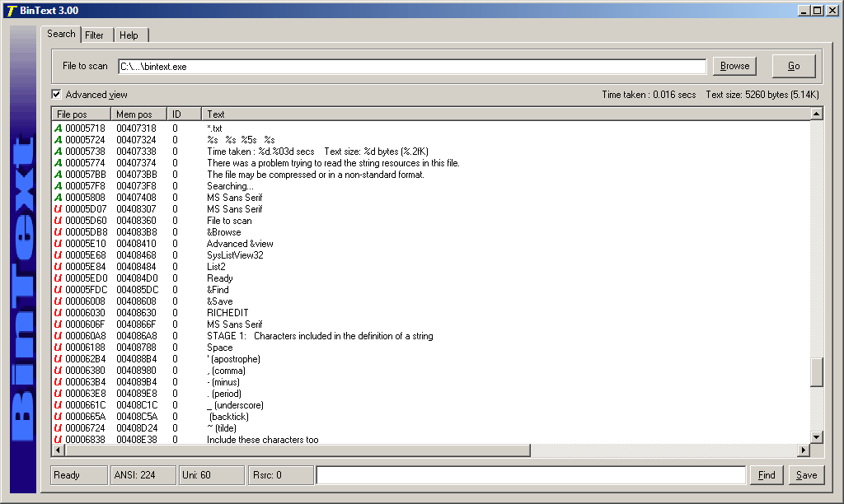844x504 pixels.
Task: Select the MS Sans Serif row at 00005808
Action: point(430,198)
